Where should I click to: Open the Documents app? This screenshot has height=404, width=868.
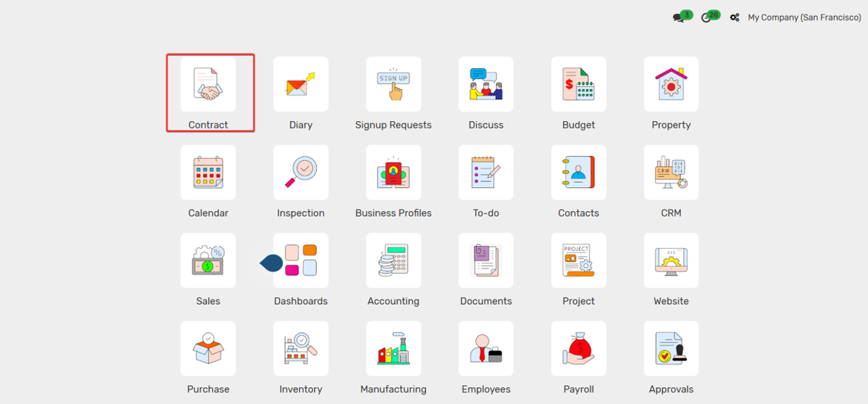pyautogui.click(x=486, y=260)
